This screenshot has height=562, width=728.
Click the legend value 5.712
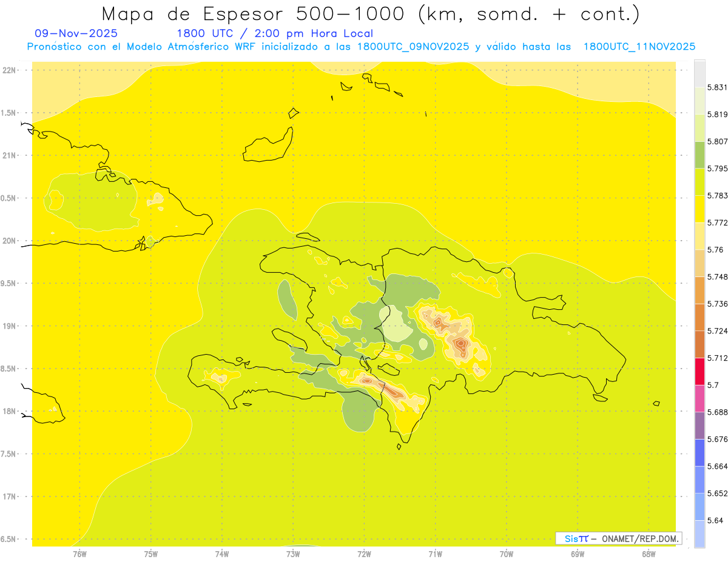pyautogui.click(x=717, y=358)
